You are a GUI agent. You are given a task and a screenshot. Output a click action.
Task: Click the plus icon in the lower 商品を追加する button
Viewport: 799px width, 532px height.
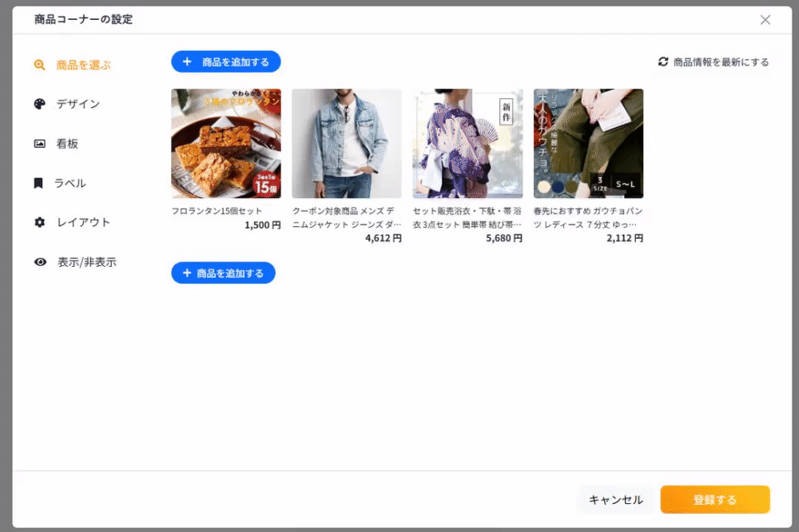(x=187, y=273)
